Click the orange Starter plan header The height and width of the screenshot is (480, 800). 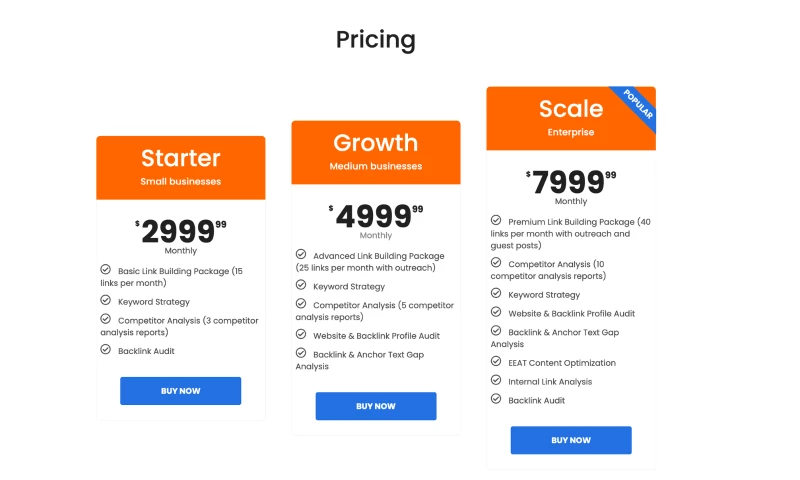(x=181, y=167)
